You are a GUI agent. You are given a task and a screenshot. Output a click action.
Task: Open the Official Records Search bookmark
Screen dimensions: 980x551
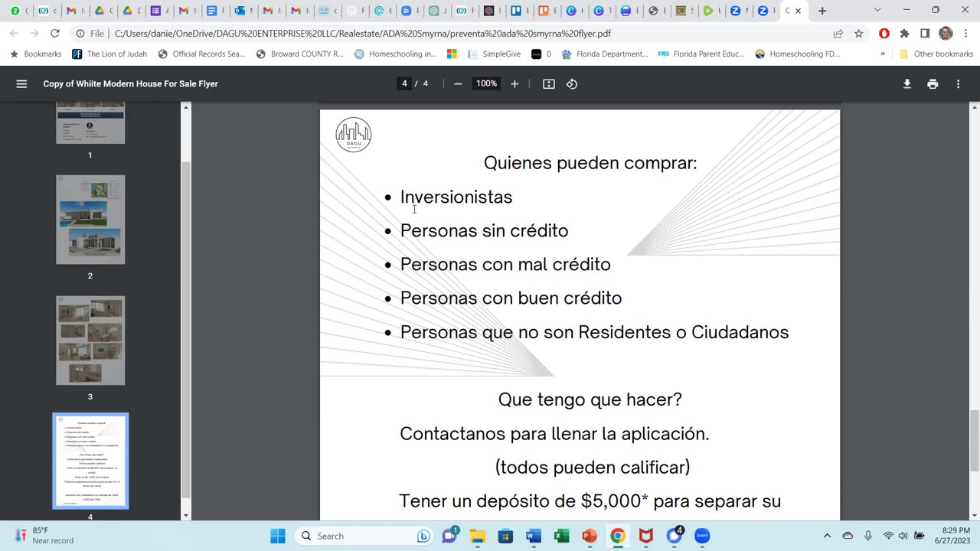click(x=201, y=54)
